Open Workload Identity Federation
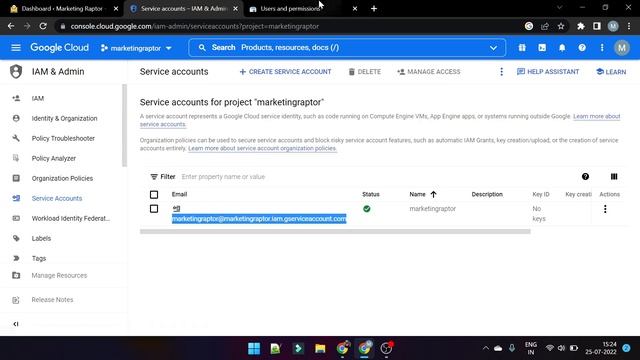Viewport: 640px width, 360px height. point(71,218)
